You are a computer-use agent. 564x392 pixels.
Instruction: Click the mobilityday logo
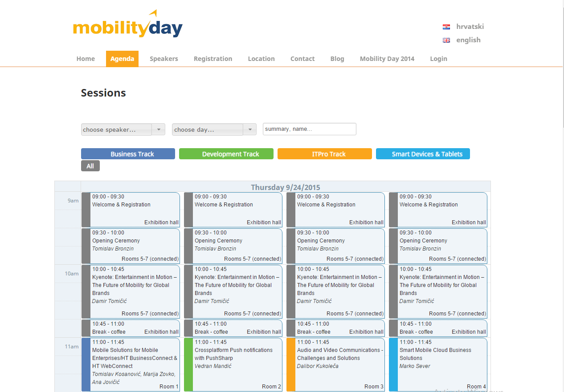click(x=128, y=24)
